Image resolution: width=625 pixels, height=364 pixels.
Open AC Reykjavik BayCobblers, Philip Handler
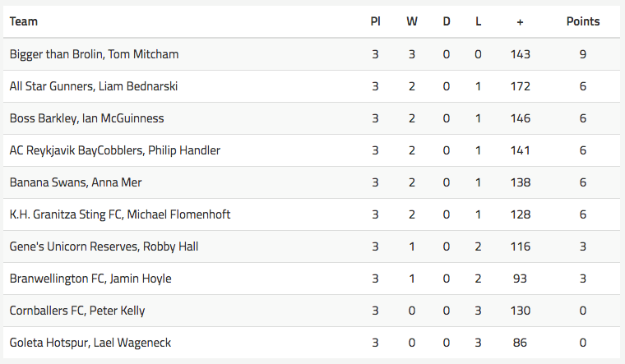(x=115, y=150)
